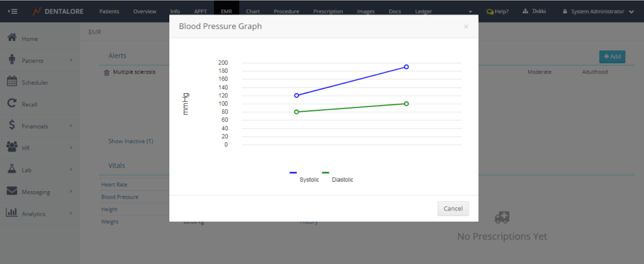Click the Add alert button
Viewport: 644px width, 264px height.
[x=611, y=57]
